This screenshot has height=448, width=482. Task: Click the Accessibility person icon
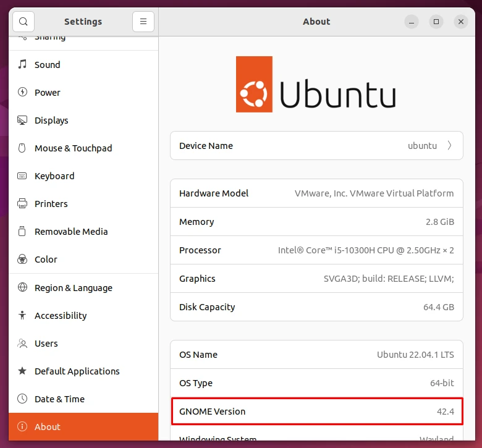tap(22, 315)
